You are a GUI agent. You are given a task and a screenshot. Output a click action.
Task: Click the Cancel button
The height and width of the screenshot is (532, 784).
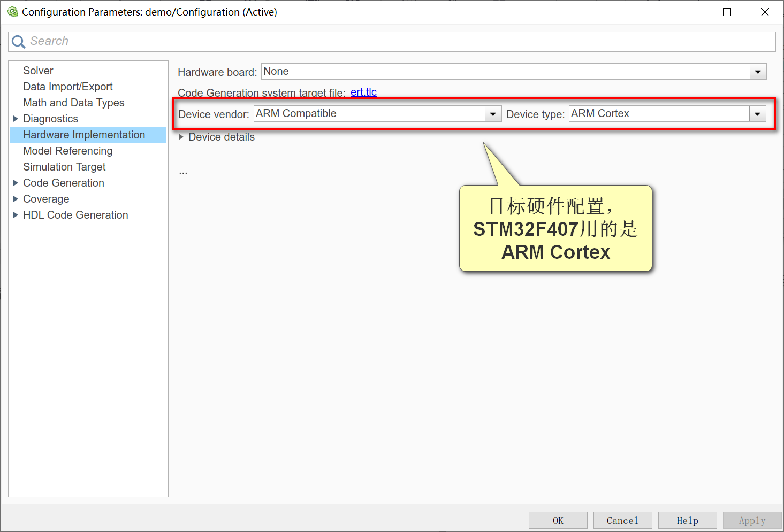pyautogui.click(x=623, y=520)
